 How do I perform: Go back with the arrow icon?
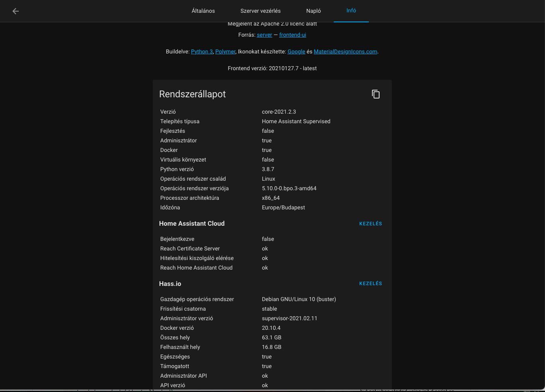[16, 11]
